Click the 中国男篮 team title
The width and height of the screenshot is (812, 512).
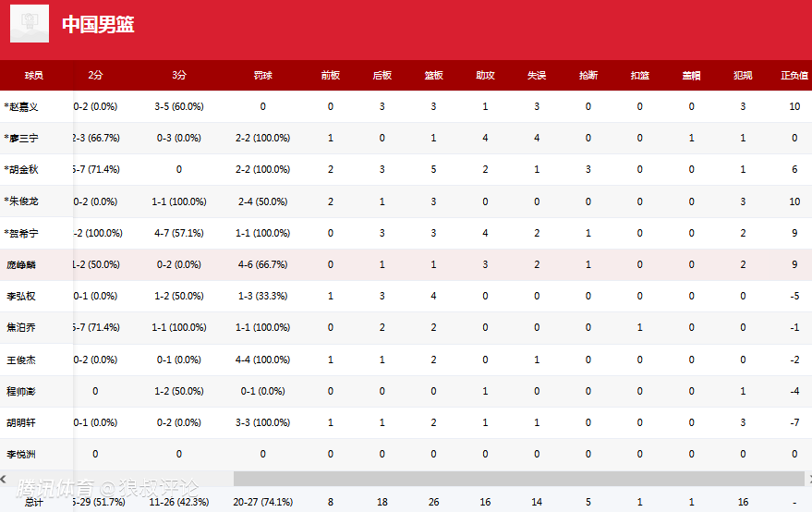tap(98, 24)
